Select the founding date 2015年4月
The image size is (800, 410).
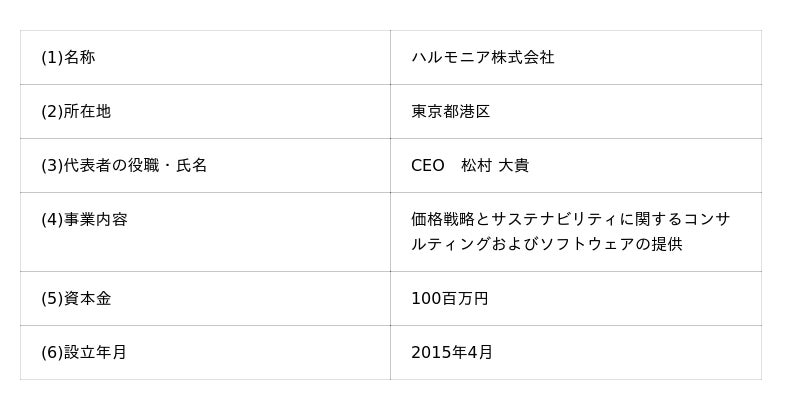(x=452, y=353)
